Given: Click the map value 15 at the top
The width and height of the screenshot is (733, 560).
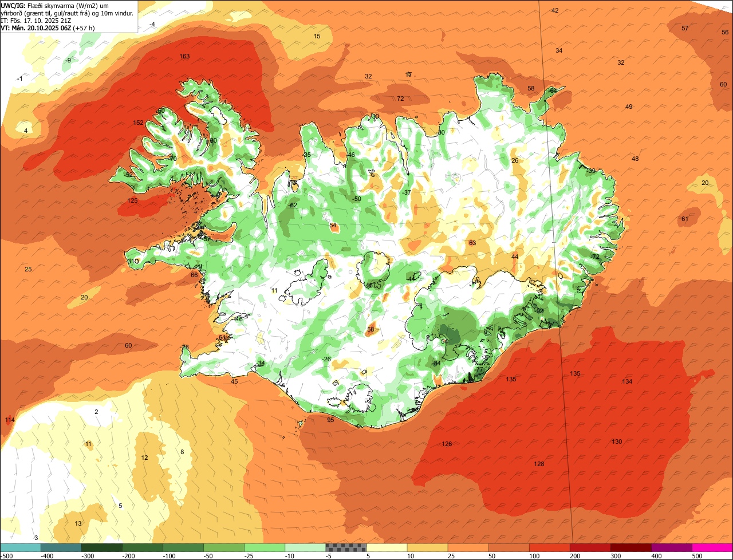Looking at the screenshot, I should [317, 36].
